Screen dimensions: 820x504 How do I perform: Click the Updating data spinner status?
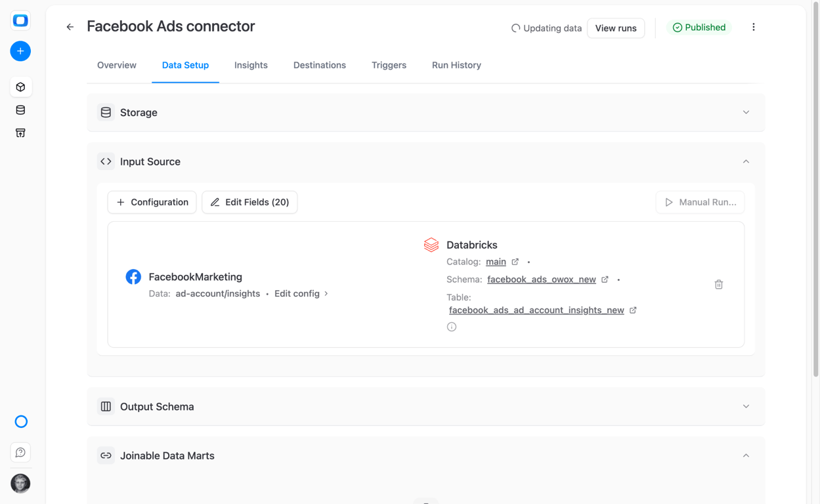[x=546, y=28]
